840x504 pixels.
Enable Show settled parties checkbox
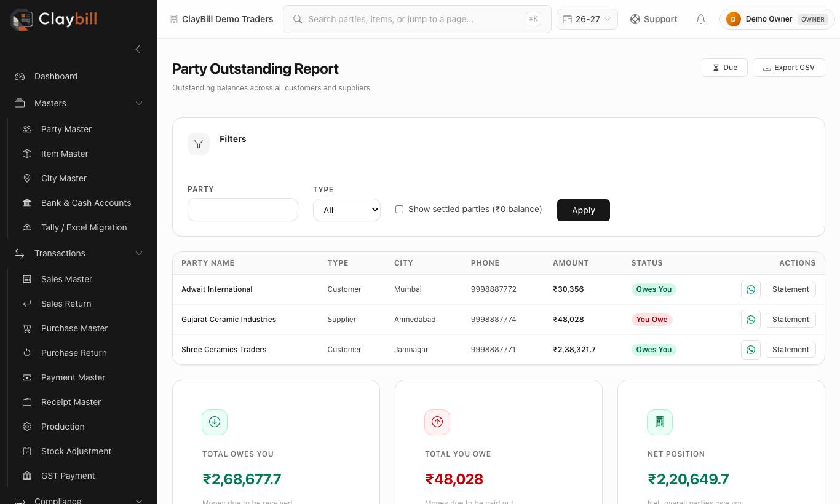pos(399,210)
